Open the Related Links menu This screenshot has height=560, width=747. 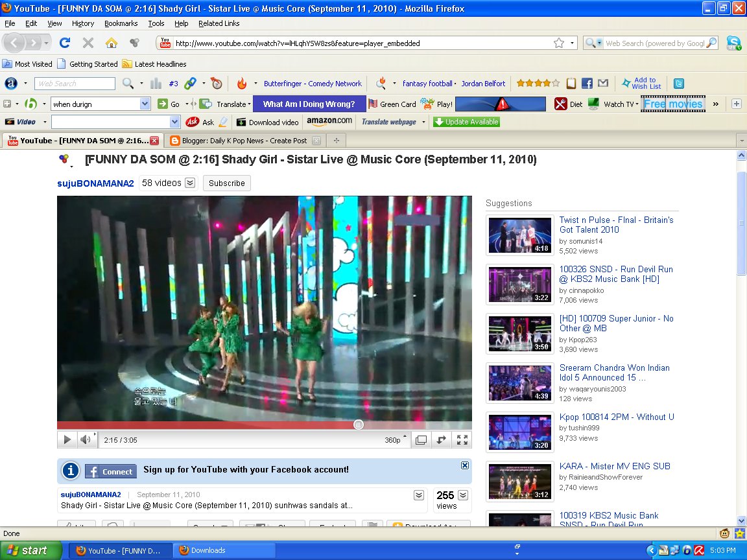click(219, 23)
